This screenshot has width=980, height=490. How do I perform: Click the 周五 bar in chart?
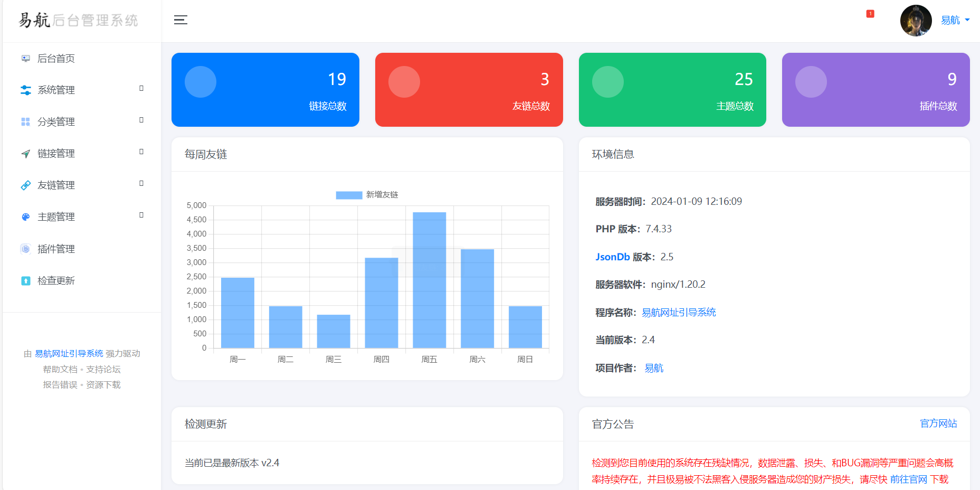[x=429, y=280]
